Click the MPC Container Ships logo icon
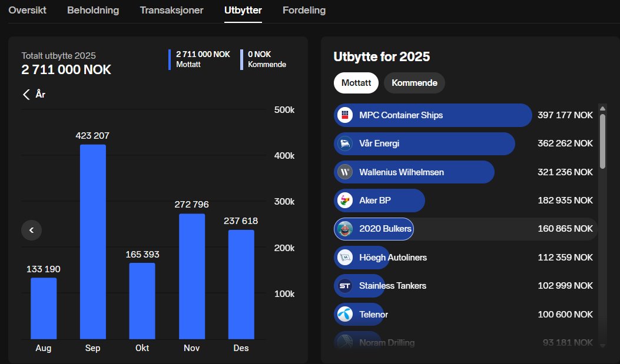This screenshot has height=364, width=620. tap(345, 115)
